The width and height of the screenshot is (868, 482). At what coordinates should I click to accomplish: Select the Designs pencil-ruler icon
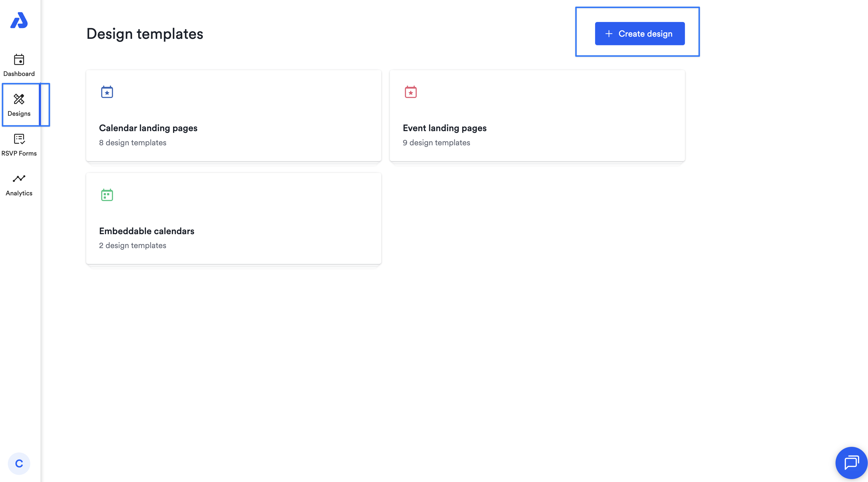[x=19, y=99]
